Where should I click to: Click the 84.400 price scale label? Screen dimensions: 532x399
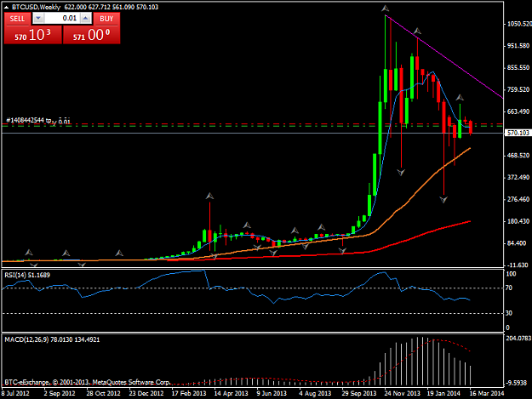click(518, 243)
